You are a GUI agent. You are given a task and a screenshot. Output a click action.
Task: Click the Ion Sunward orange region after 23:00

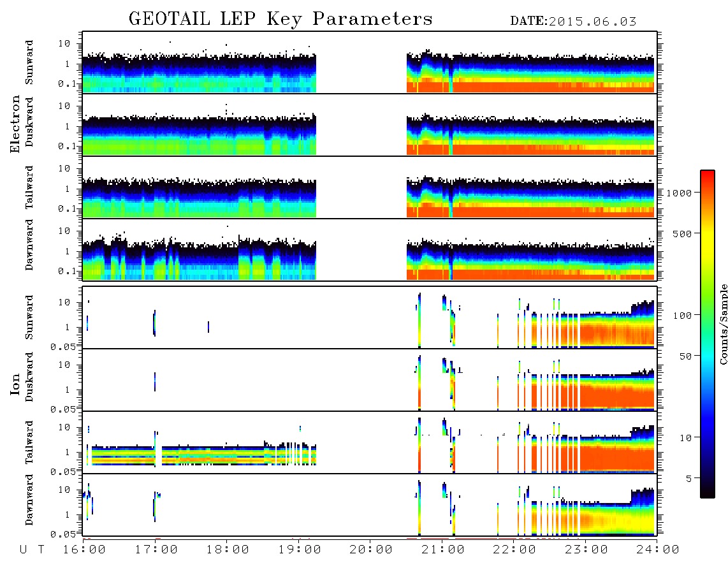(618, 335)
